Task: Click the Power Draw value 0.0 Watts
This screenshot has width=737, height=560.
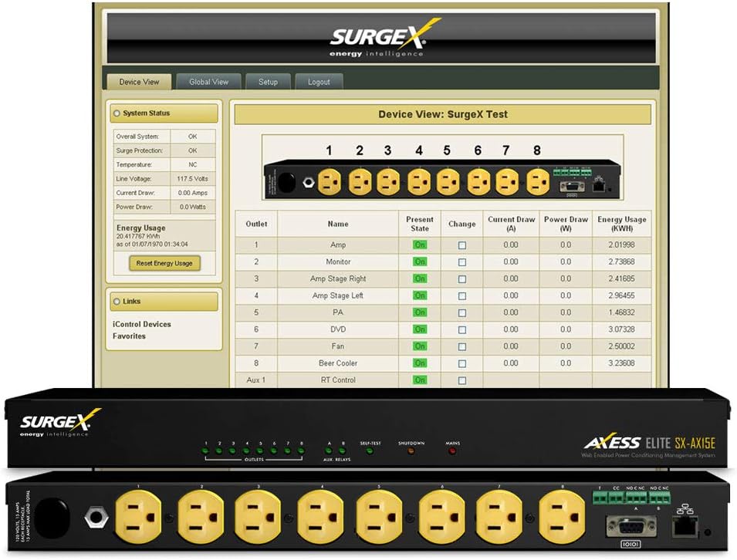Action: point(193,207)
